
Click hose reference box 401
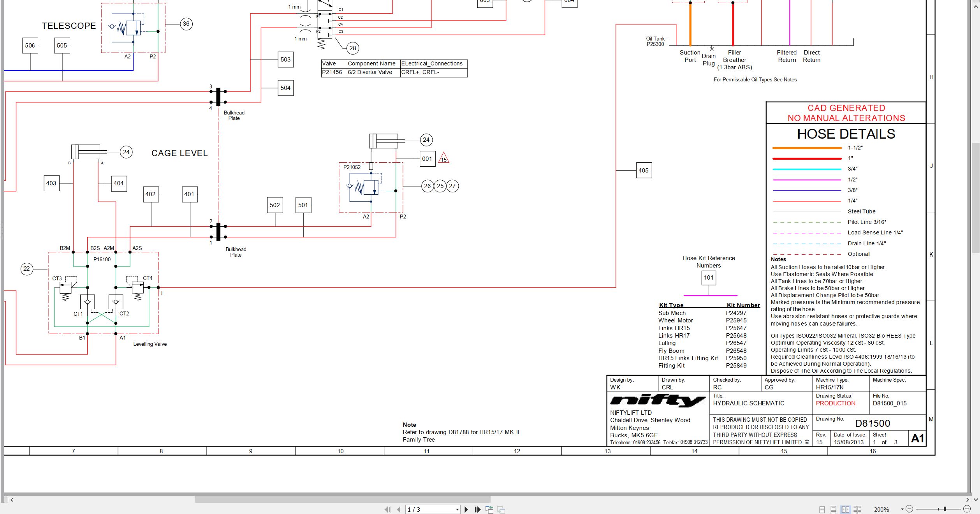tap(190, 194)
